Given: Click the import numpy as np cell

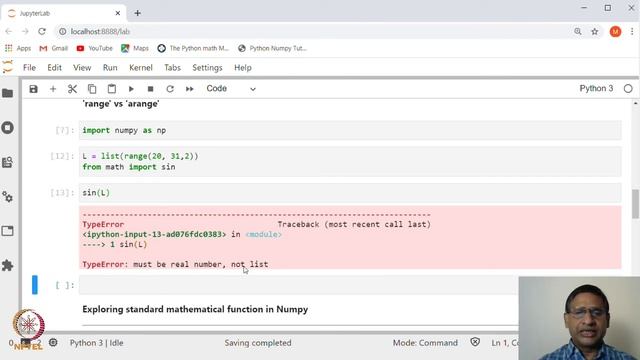Looking at the screenshot, I should click(350, 130).
